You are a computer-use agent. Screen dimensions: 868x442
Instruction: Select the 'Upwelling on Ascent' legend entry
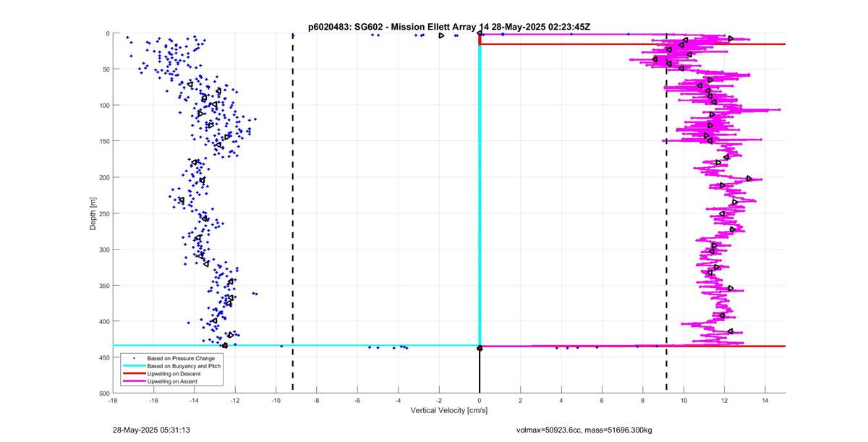[174, 381]
